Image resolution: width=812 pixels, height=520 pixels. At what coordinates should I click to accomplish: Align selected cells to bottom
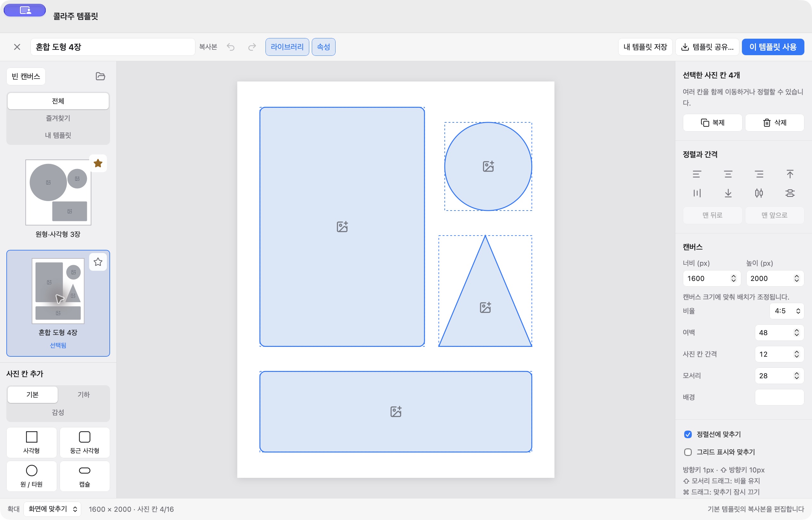coord(728,193)
